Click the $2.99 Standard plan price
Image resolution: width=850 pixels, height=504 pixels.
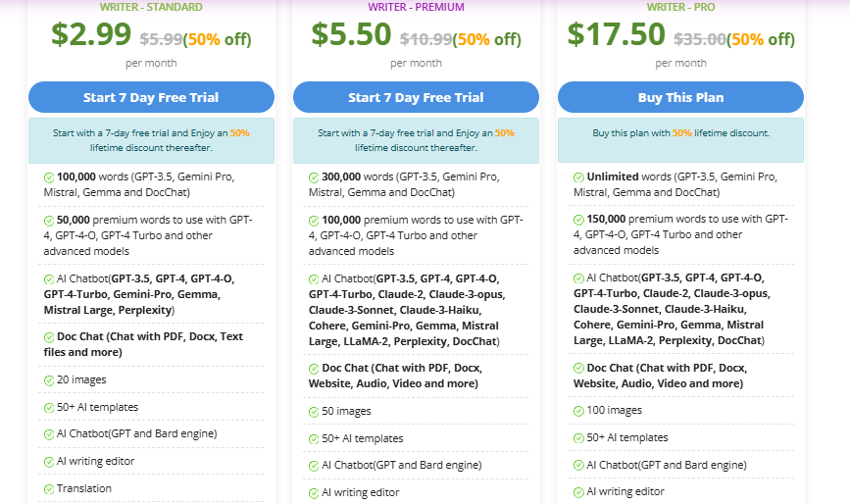coord(91,34)
